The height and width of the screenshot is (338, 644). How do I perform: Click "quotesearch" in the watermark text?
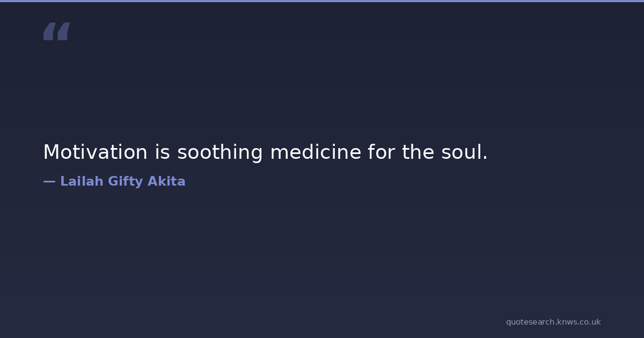click(x=530, y=322)
